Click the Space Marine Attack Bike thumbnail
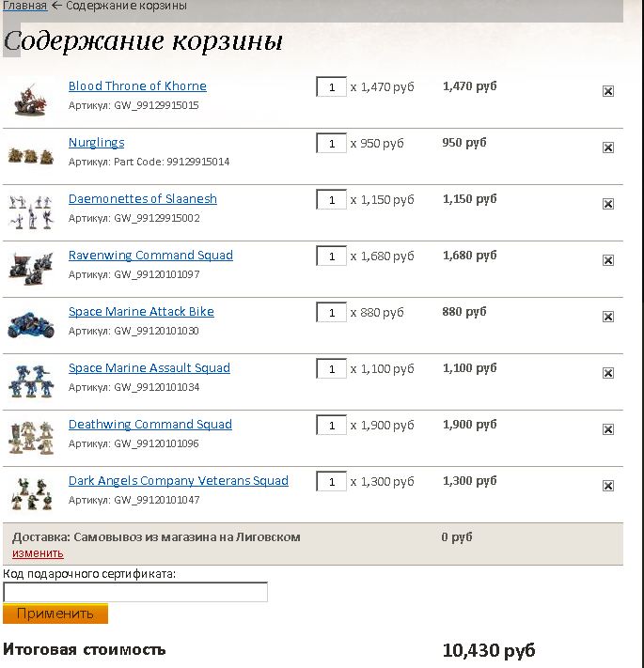The width and height of the screenshot is (644, 668). point(31,322)
